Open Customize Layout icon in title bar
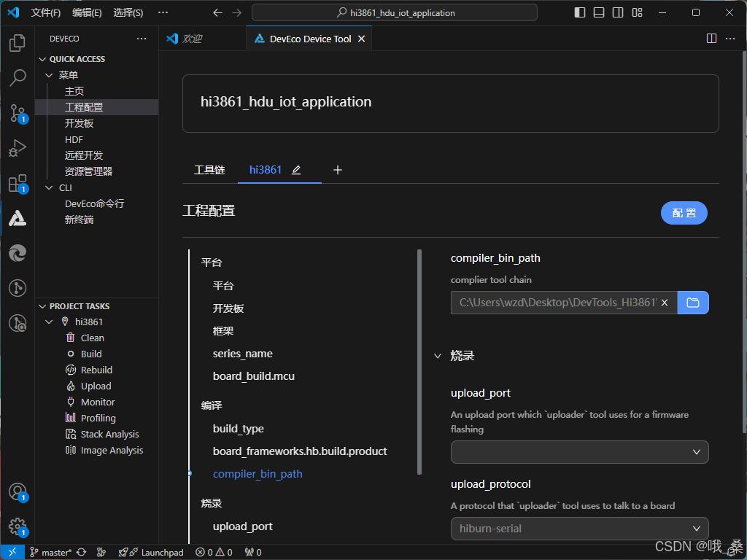This screenshot has height=560, width=747. pyautogui.click(x=637, y=12)
